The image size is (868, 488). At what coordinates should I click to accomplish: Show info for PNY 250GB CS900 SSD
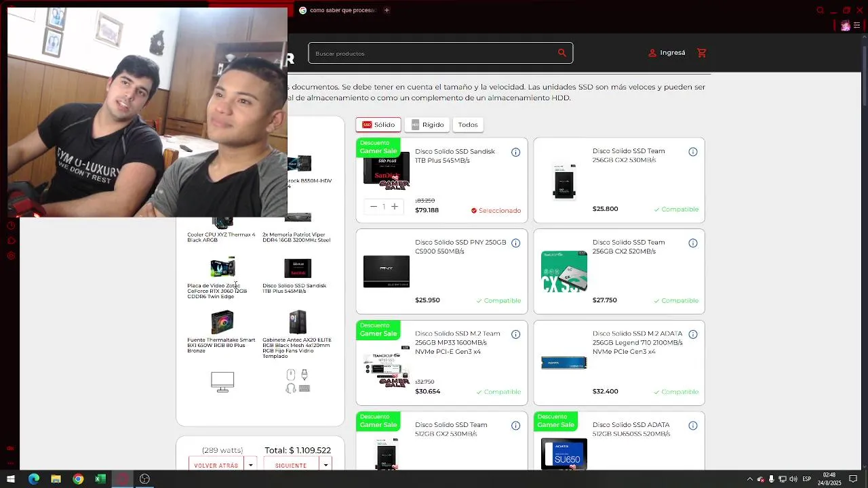click(x=515, y=243)
